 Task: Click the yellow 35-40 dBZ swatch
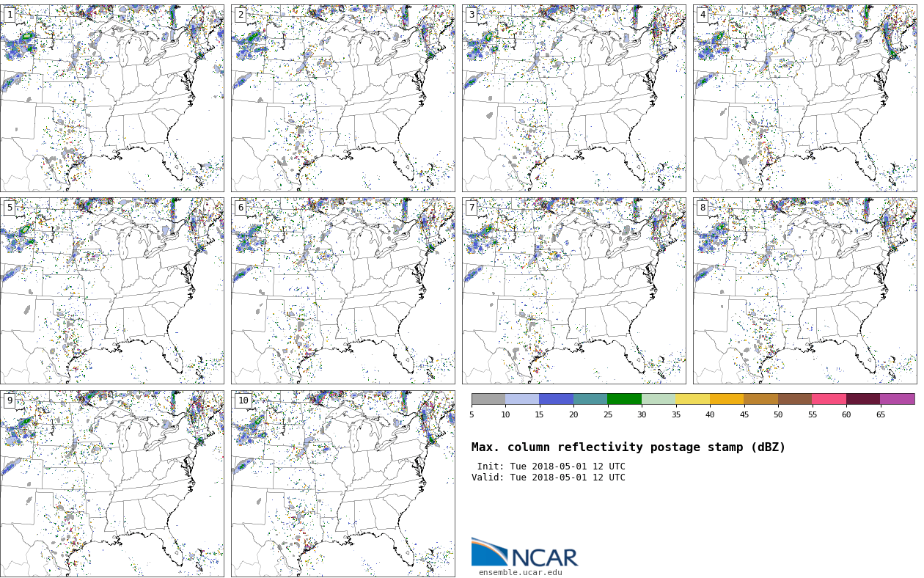pyautogui.click(x=693, y=399)
